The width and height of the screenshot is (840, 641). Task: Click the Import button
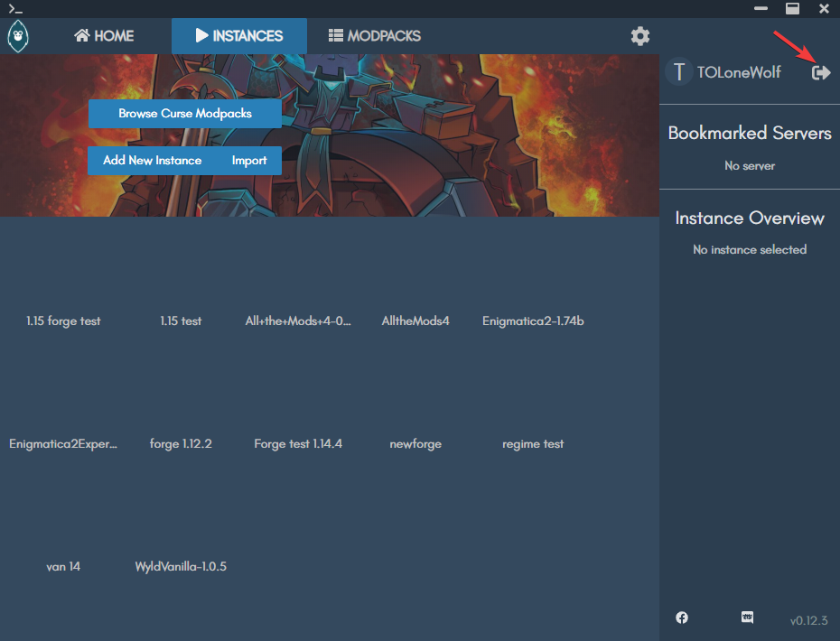click(x=249, y=161)
